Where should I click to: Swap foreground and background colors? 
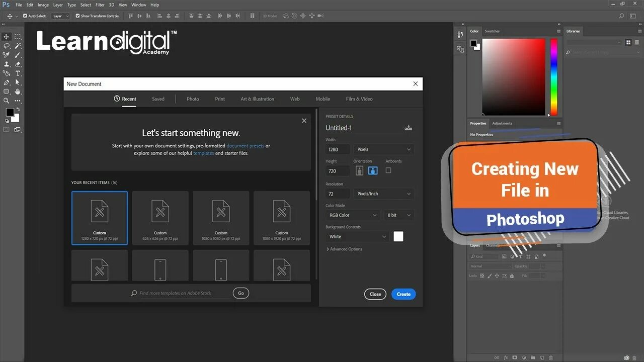click(18, 109)
